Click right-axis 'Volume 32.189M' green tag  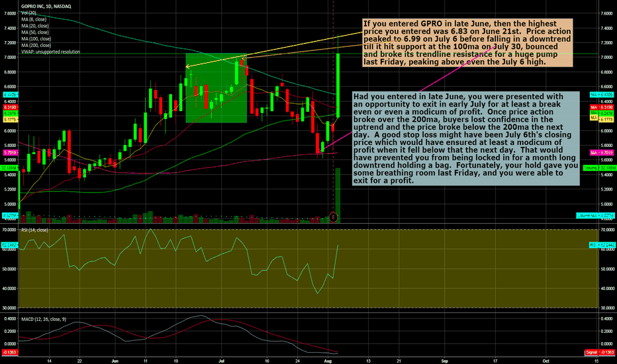[598, 168]
